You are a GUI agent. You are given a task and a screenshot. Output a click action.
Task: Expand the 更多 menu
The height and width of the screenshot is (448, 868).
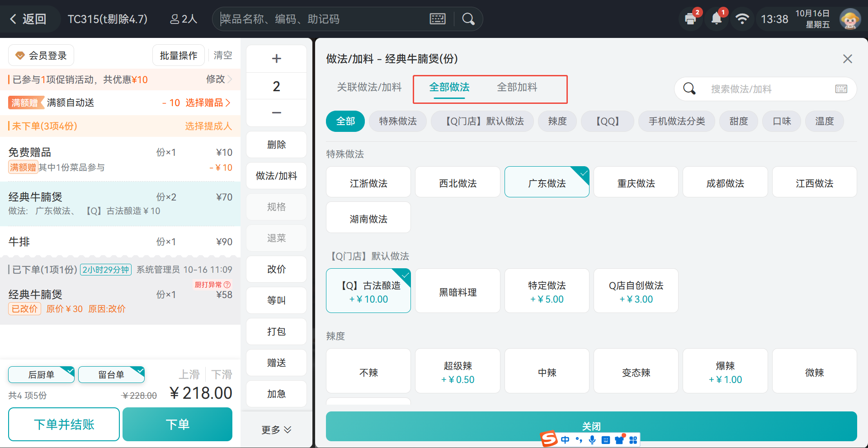point(276,429)
